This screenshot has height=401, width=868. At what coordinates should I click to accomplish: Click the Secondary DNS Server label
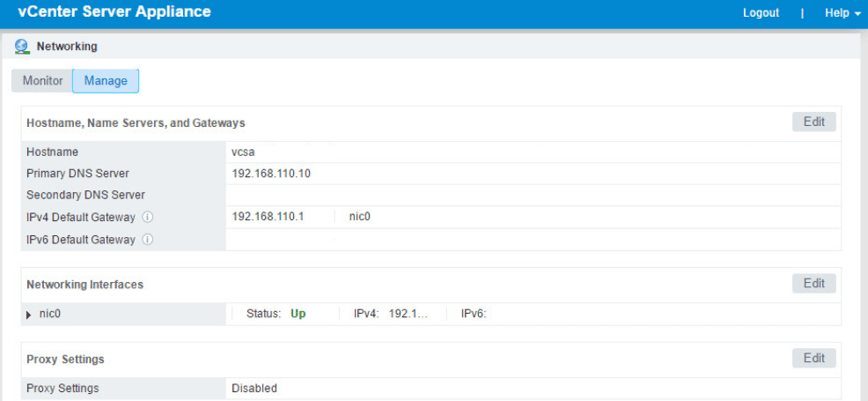85,195
